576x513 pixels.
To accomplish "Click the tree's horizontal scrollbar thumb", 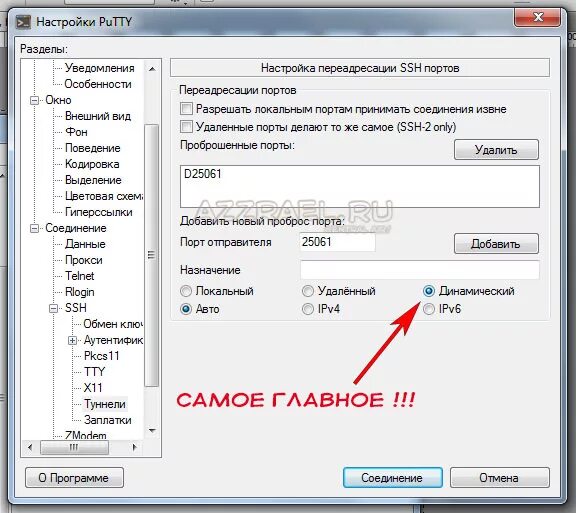I will [74, 448].
